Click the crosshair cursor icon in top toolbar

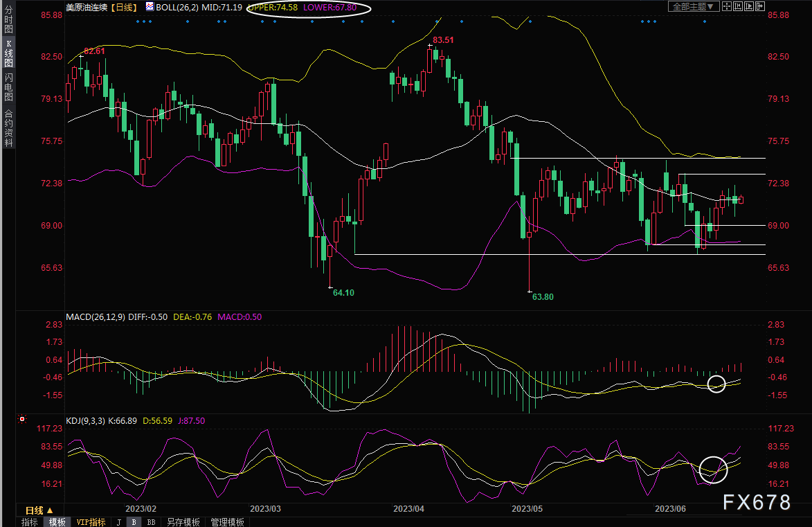[x=727, y=6]
